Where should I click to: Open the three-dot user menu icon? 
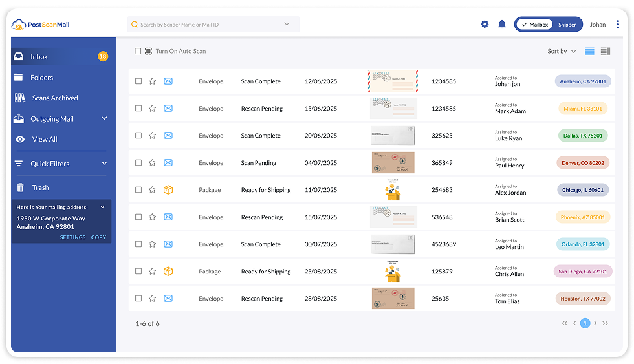(x=618, y=25)
